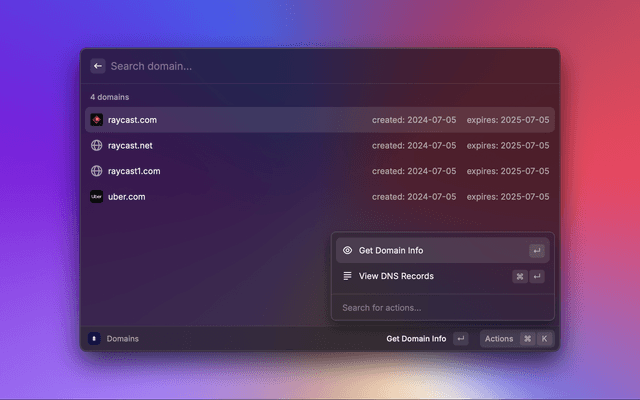Click the Uber logo icon
The height and width of the screenshot is (400, 640).
pyautogui.click(x=96, y=197)
